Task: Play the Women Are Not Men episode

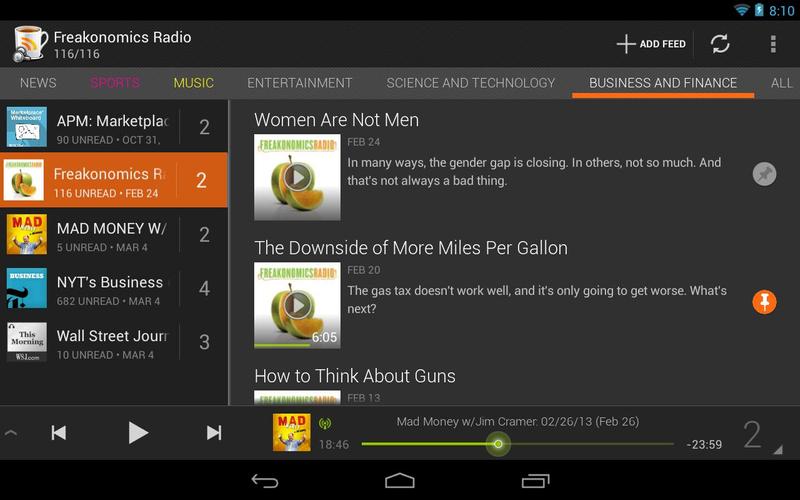Action: (x=297, y=178)
